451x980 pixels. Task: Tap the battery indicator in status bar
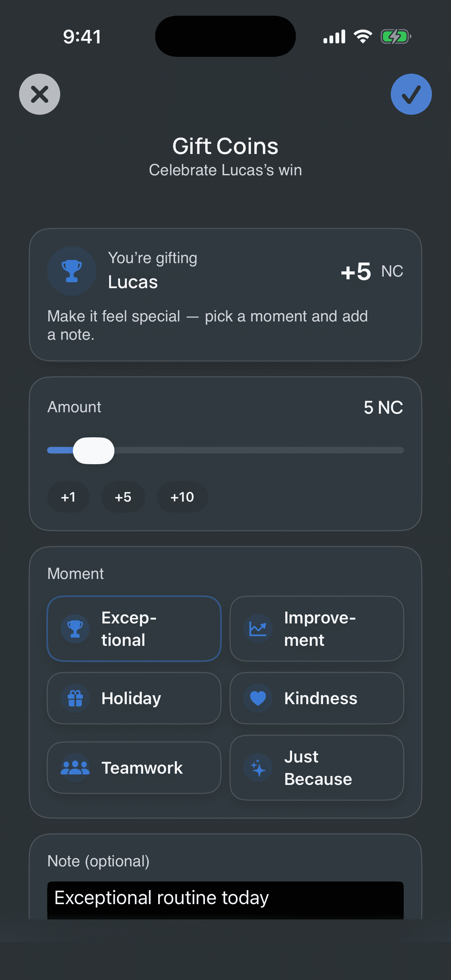click(x=395, y=37)
